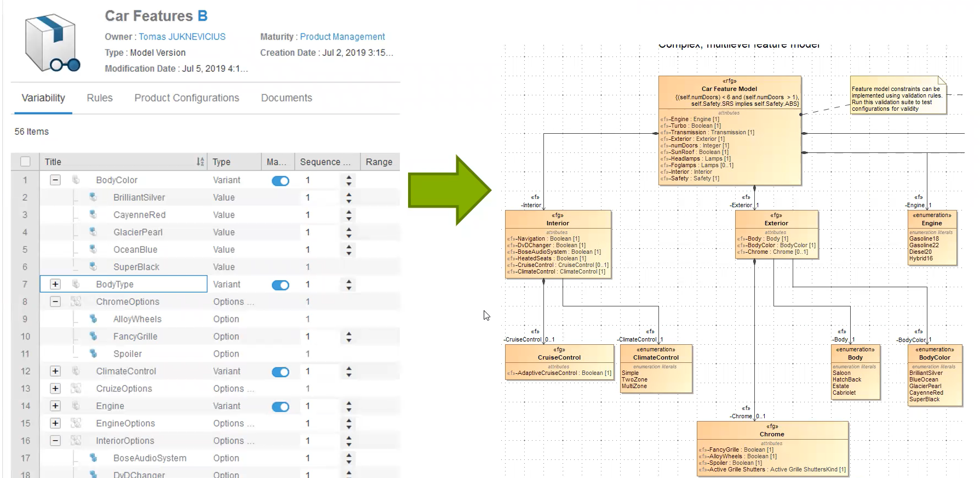This screenshot has height=478, width=980.
Task: Adjust the CayenneRed sequence stepper
Action: 349,215
